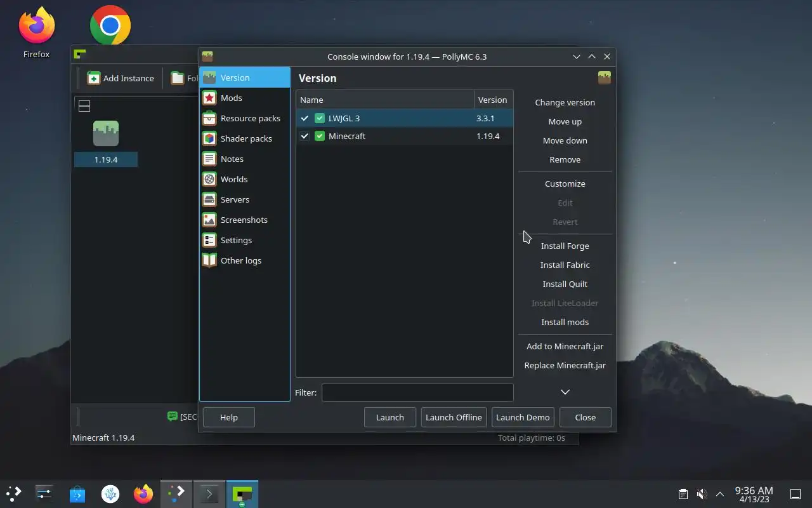812x508 pixels.
Task: Click the Minecraft 1.19.4 status bar text
Action: pos(103,438)
